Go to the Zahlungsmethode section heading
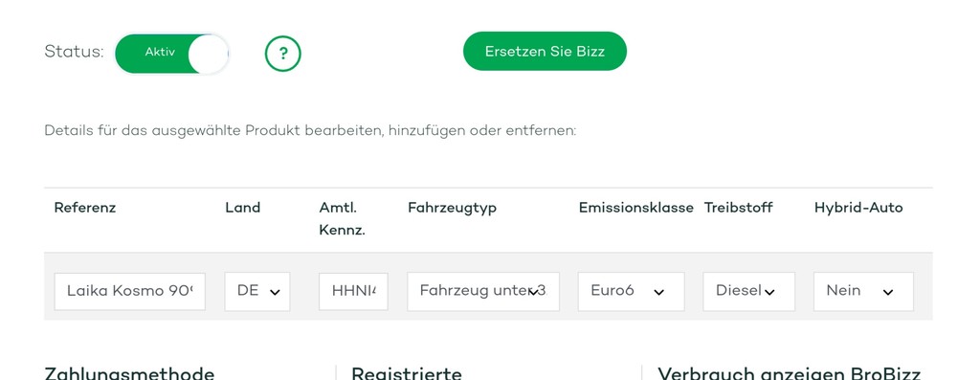This screenshot has height=380, width=980. tap(129, 373)
